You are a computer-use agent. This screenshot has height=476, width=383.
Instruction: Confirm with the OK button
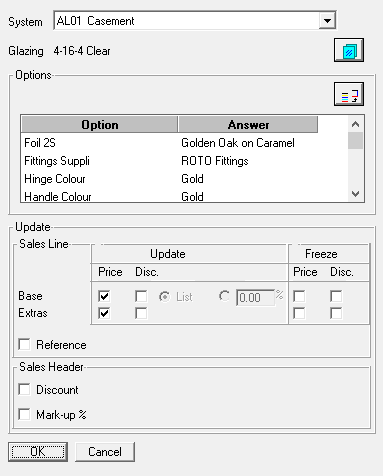pyautogui.click(x=38, y=452)
